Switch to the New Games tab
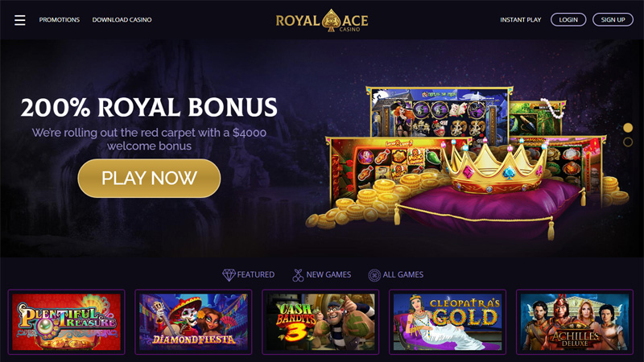The width and height of the screenshot is (644, 362). click(321, 275)
